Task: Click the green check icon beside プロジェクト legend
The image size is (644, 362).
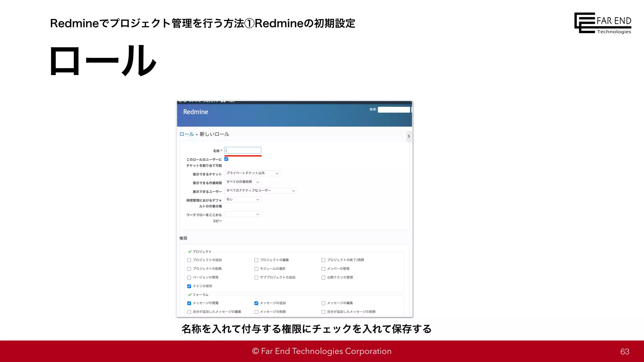Action: tap(190, 252)
